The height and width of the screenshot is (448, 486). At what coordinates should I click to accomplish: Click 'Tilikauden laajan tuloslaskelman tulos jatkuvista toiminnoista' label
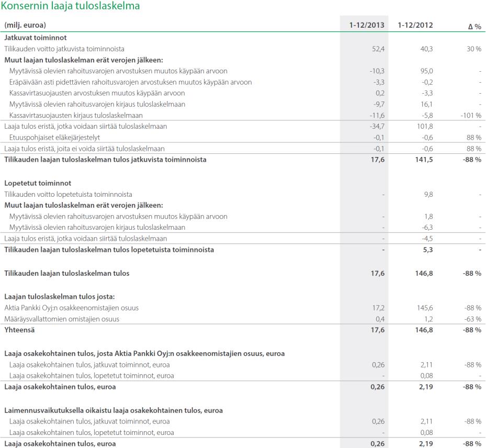105,159
